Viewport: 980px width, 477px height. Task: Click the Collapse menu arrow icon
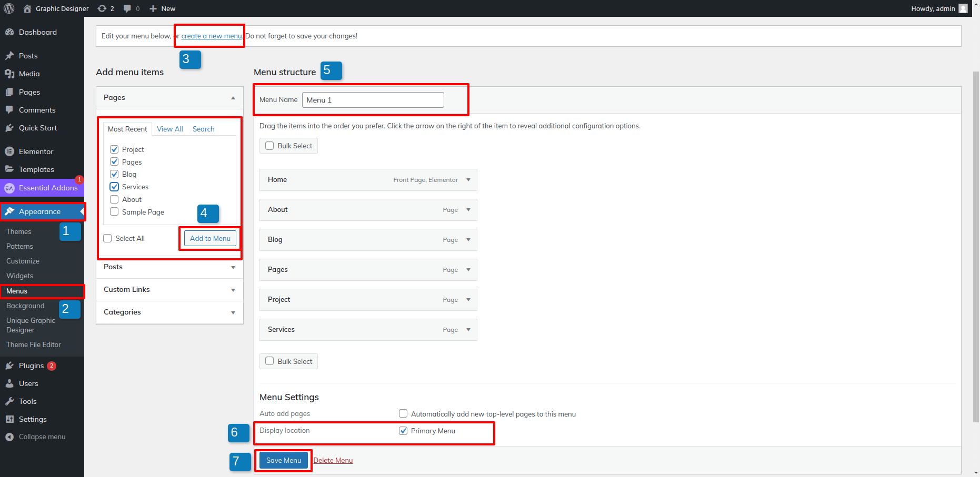pyautogui.click(x=9, y=437)
